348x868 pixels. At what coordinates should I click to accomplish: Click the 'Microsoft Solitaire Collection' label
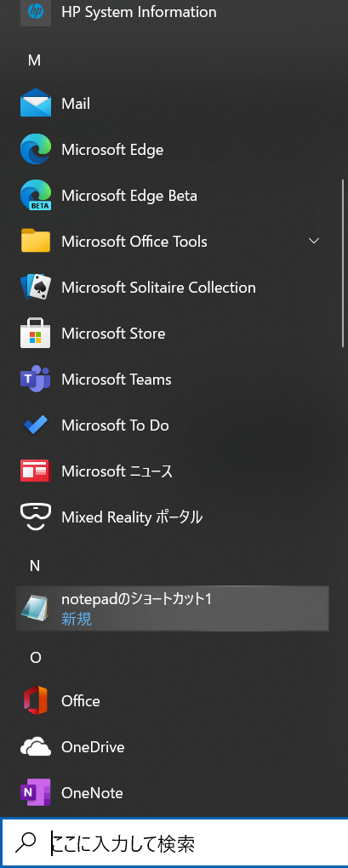tap(159, 288)
